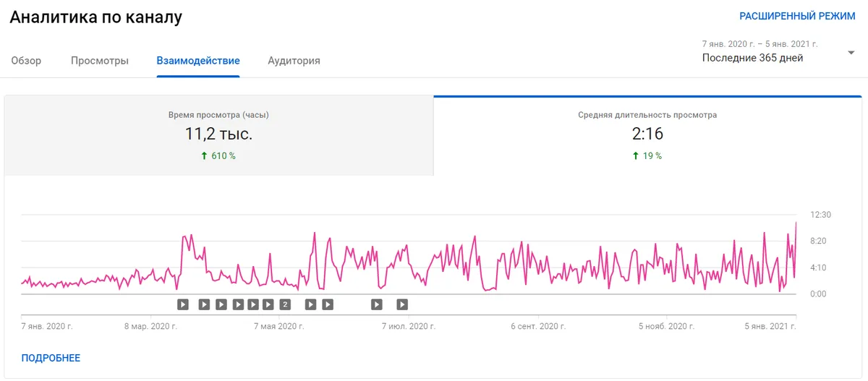This screenshot has width=868, height=381.
Task: Select the video marker just left of the 2 marker
Action: tap(268, 304)
